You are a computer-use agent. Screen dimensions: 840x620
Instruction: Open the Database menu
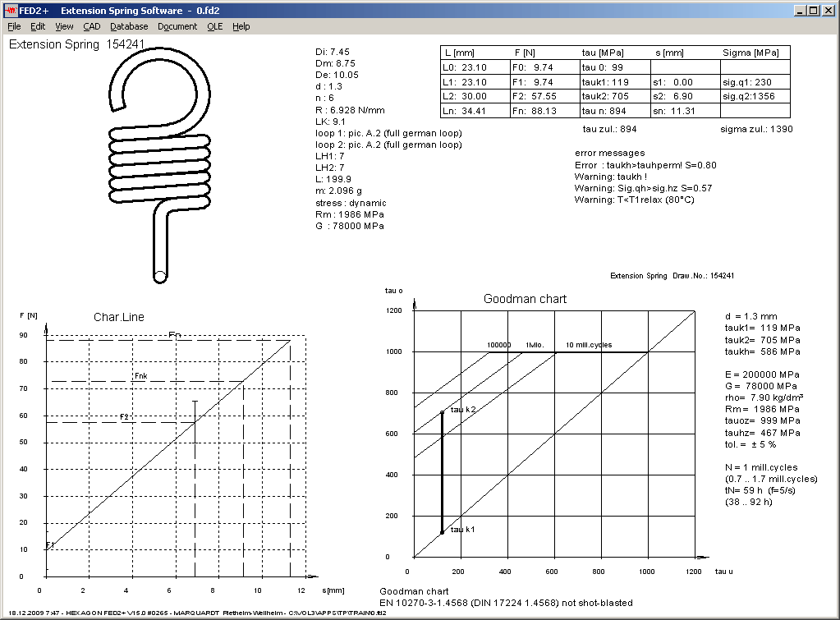129,26
